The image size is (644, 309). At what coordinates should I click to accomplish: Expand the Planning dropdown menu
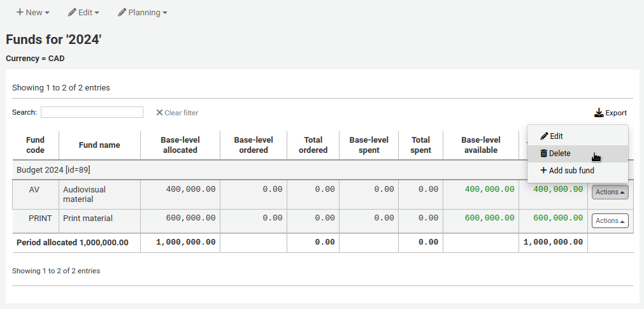(x=143, y=12)
